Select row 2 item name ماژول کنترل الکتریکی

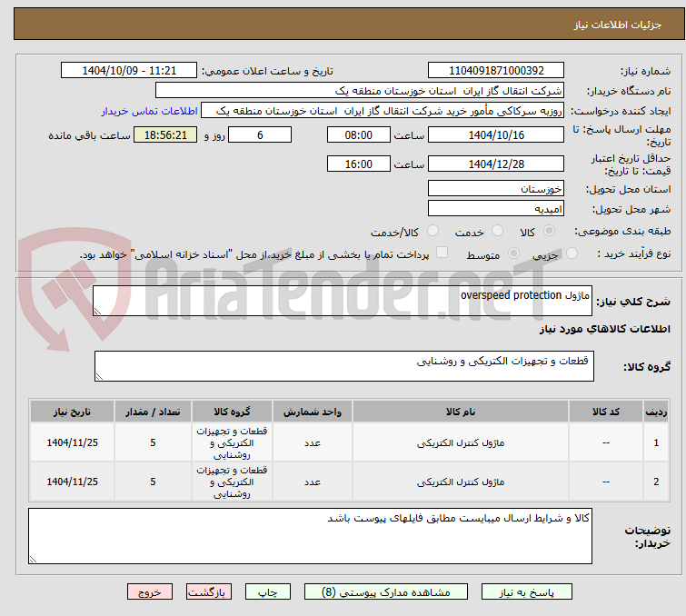[x=461, y=482]
